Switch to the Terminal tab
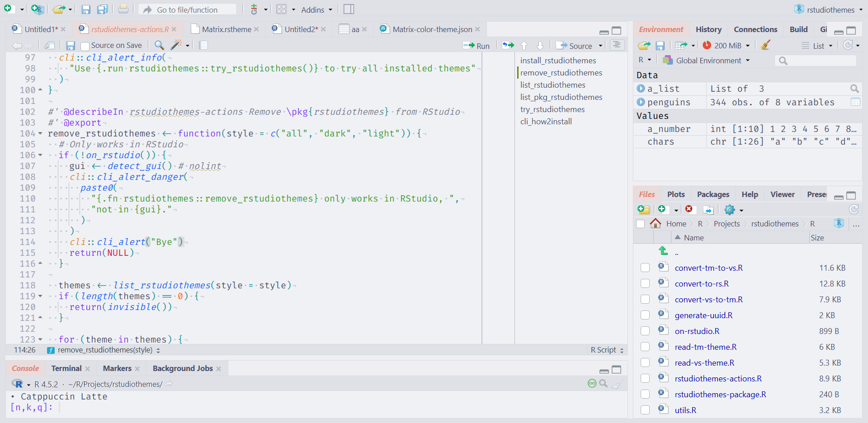 (x=66, y=368)
